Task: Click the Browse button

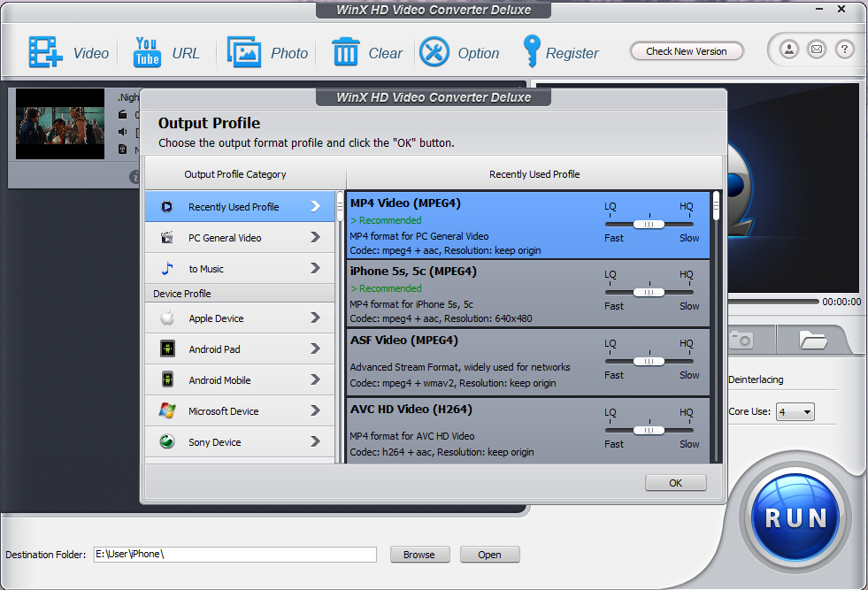Action: (x=419, y=555)
